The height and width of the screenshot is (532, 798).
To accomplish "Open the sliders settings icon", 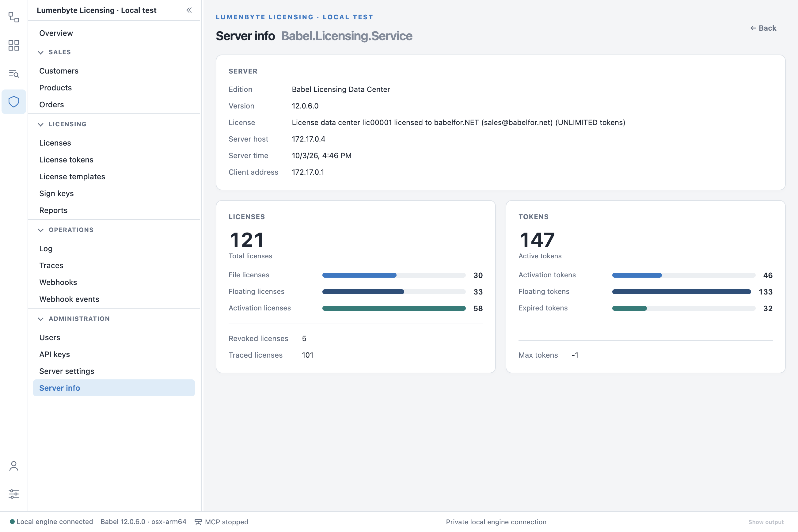I will click(13, 494).
